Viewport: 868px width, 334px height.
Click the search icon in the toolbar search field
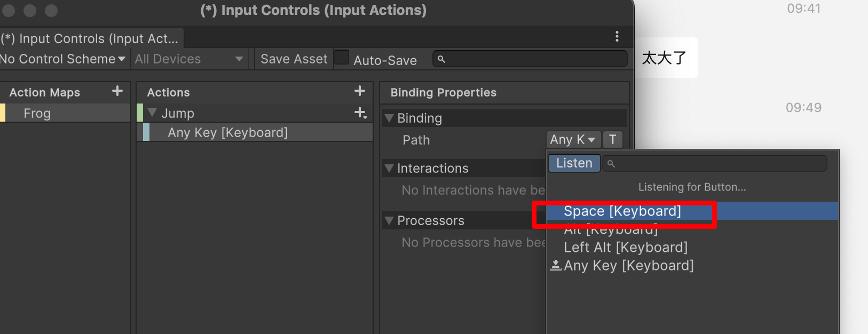coord(441,59)
